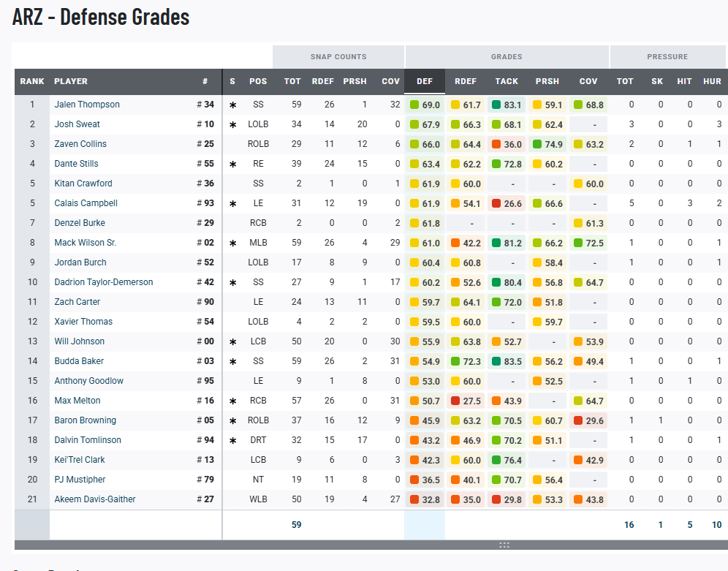Click the dotted drag handle below the table

pos(504,545)
